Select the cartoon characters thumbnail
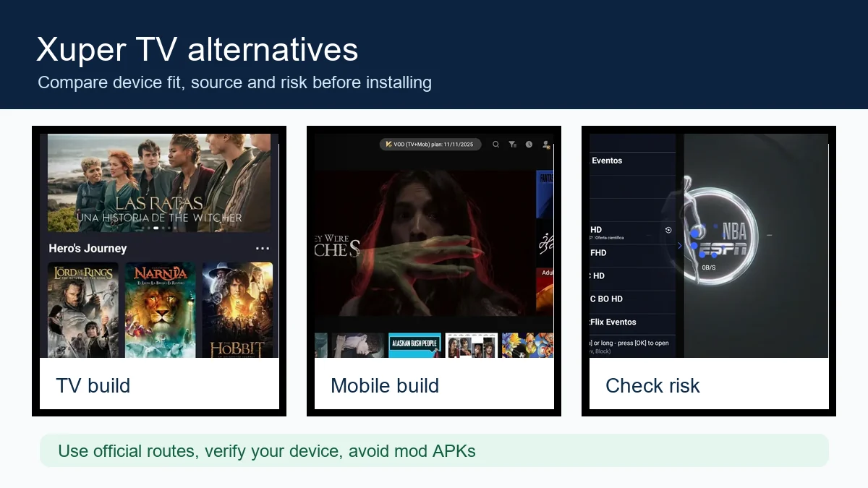The image size is (868, 488). pyautogui.click(x=528, y=346)
